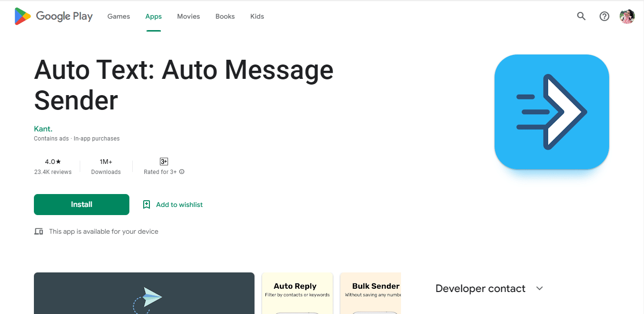The image size is (644, 314).
Task: Click the bookmark wishlist icon
Action: (147, 205)
